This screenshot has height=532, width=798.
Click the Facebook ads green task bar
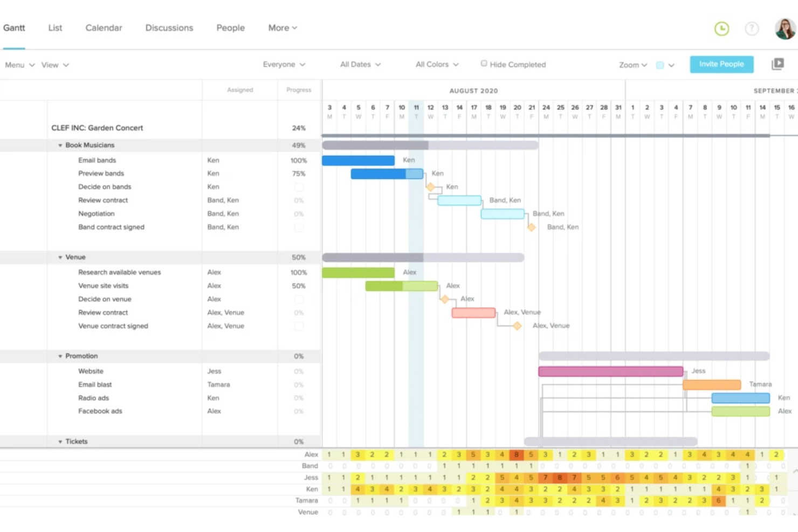[x=740, y=411]
